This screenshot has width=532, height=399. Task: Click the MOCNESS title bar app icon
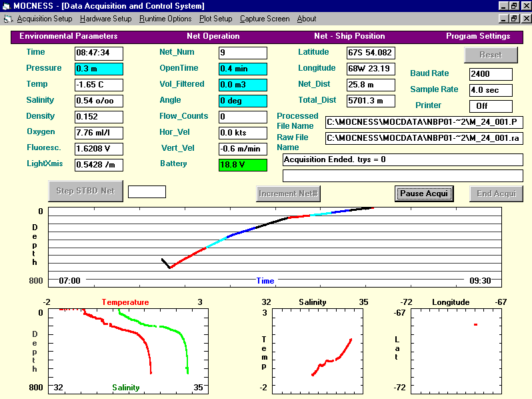tap(7, 6)
